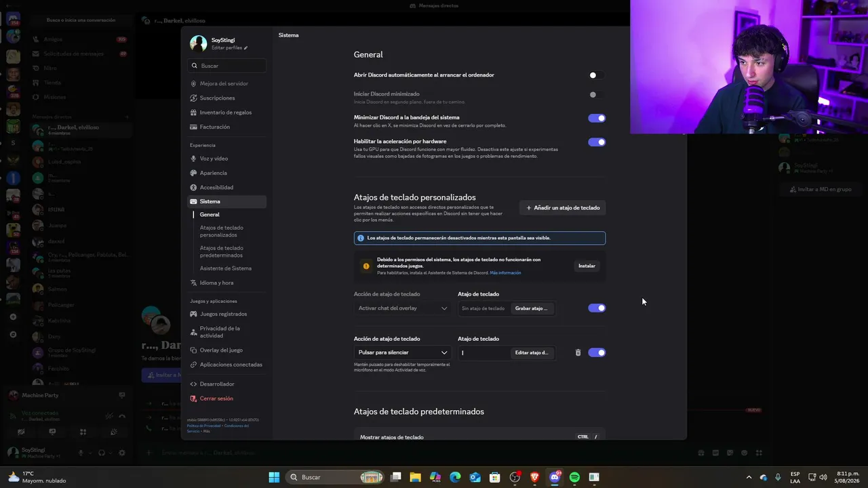
Task: Open Brave browser from taskbar
Action: click(x=534, y=477)
